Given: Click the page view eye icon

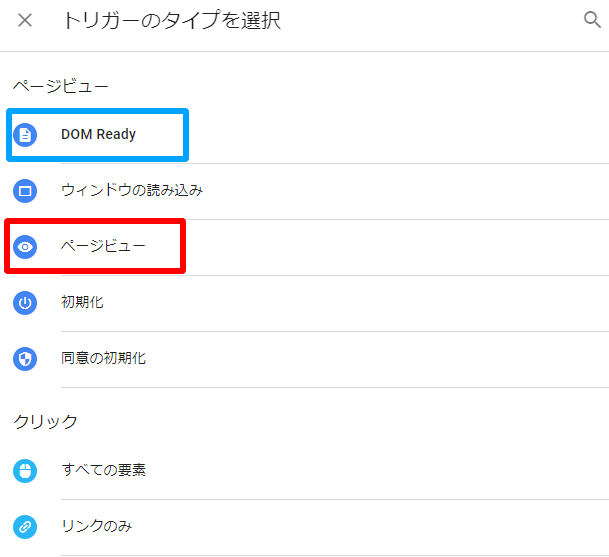Looking at the screenshot, I should [x=25, y=246].
